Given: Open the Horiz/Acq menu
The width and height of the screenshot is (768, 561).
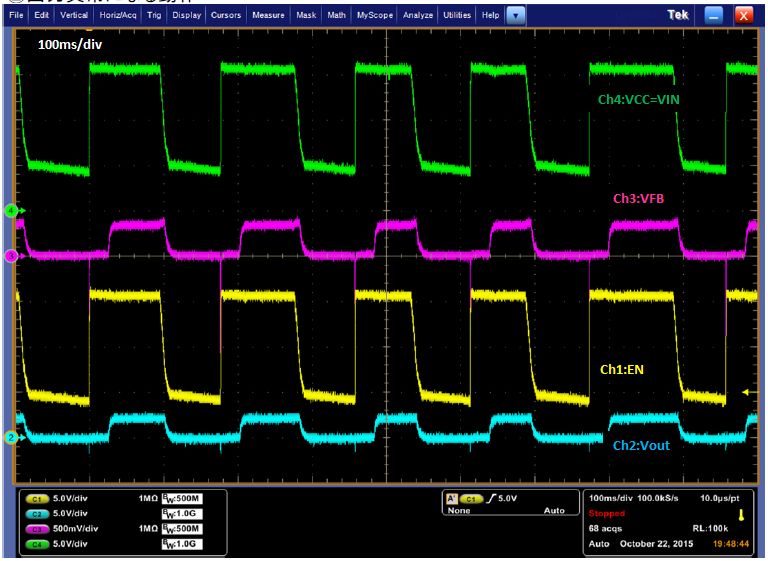Looking at the screenshot, I should pyautogui.click(x=118, y=15).
